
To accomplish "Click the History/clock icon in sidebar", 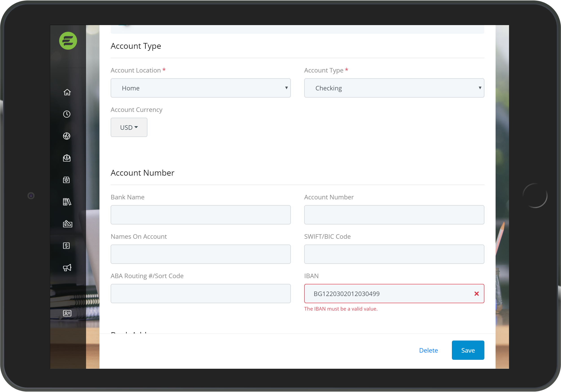I will [67, 114].
